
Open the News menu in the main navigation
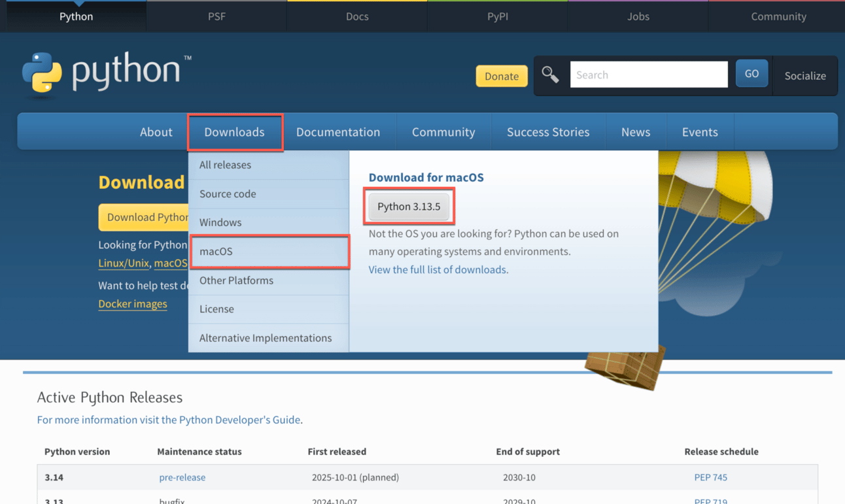[636, 132]
